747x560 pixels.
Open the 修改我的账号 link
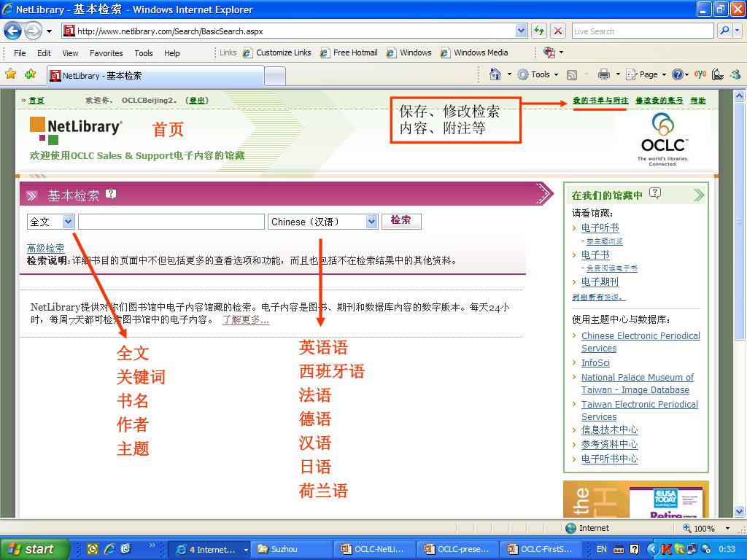(659, 101)
